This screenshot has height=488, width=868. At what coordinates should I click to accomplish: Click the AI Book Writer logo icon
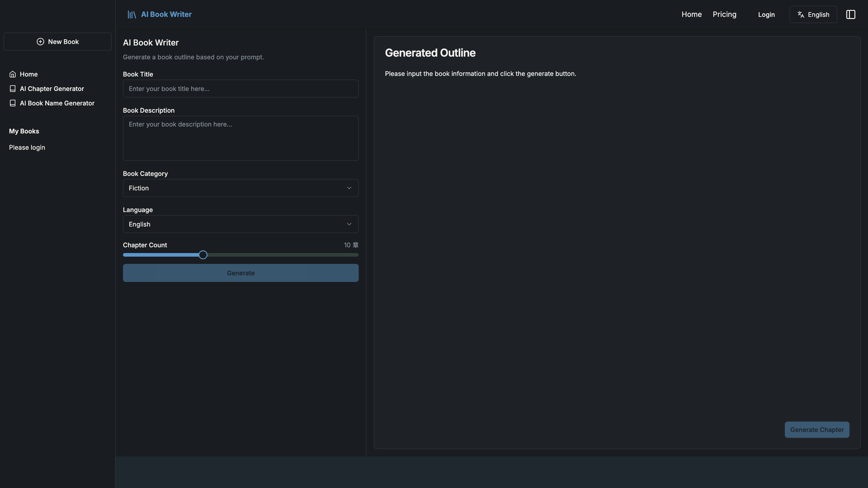[x=132, y=14]
